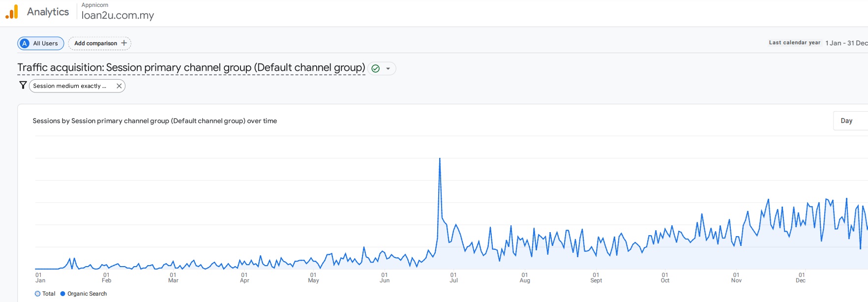Click the blue Organic Search color dot
The image size is (868, 302).
(x=62, y=294)
